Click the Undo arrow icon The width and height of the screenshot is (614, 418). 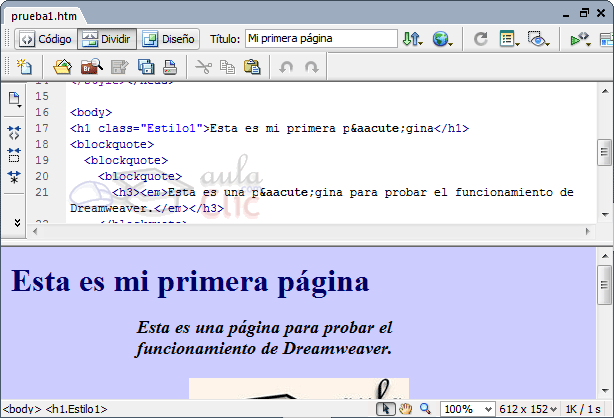click(286, 67)
